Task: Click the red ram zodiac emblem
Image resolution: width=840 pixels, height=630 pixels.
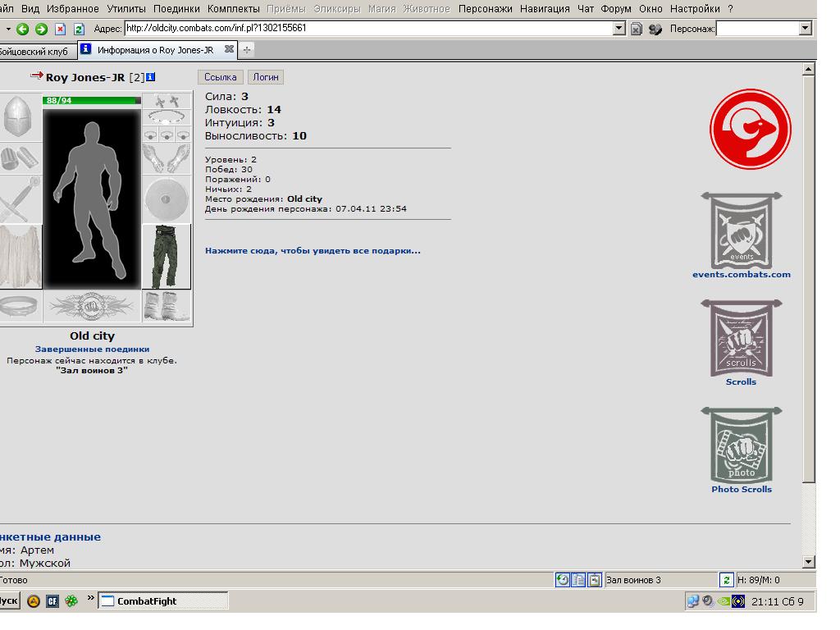Action: [750, 129]
